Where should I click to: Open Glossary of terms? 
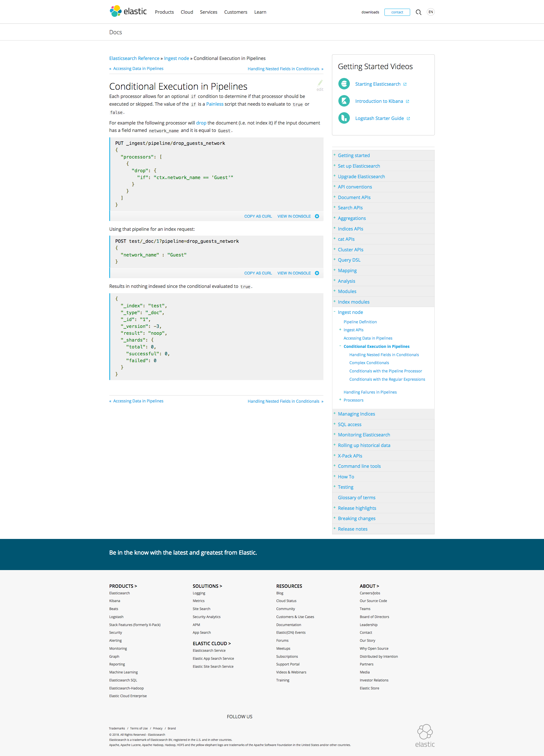tap(356, 498)
